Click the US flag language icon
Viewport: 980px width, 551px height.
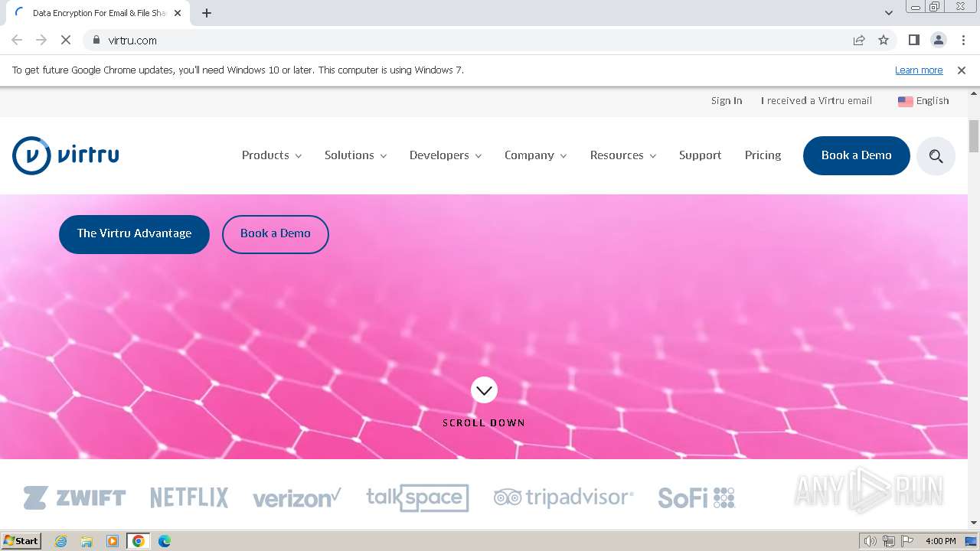(905, 101)
